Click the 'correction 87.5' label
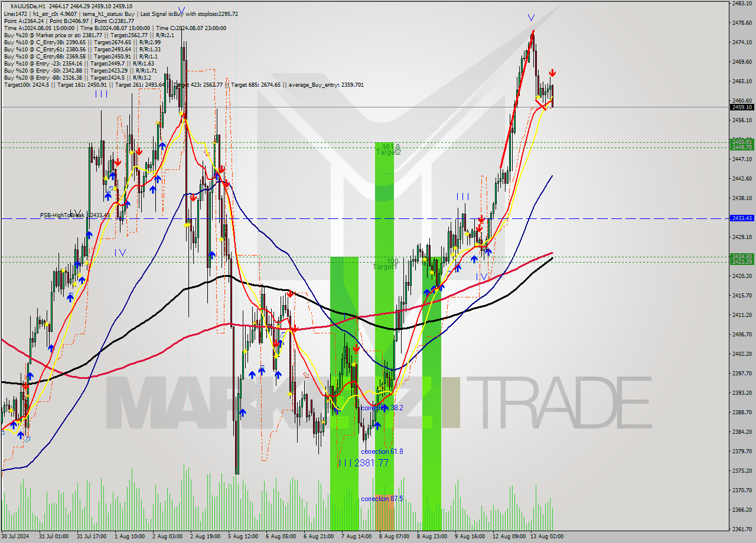The height and width of the screenshot is (543, 756). click(382, 499)
